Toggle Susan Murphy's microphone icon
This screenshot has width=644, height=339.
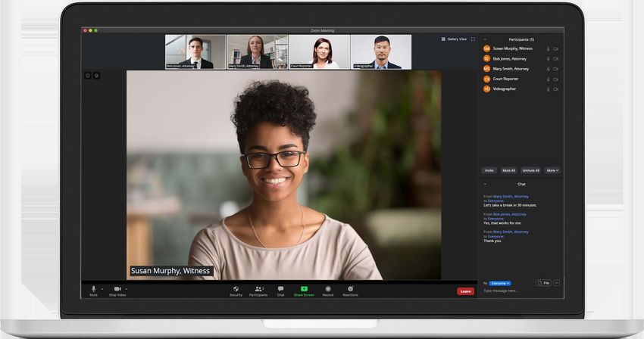coord(548,49)
